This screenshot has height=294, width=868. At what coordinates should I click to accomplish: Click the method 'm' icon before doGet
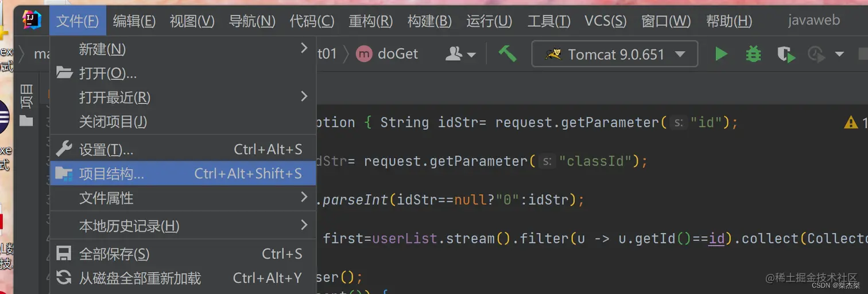point(364,54)
